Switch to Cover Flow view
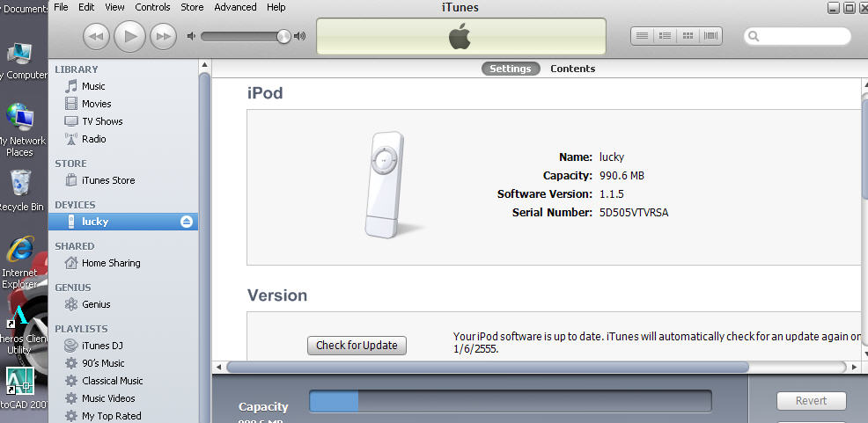 point(710,36)
